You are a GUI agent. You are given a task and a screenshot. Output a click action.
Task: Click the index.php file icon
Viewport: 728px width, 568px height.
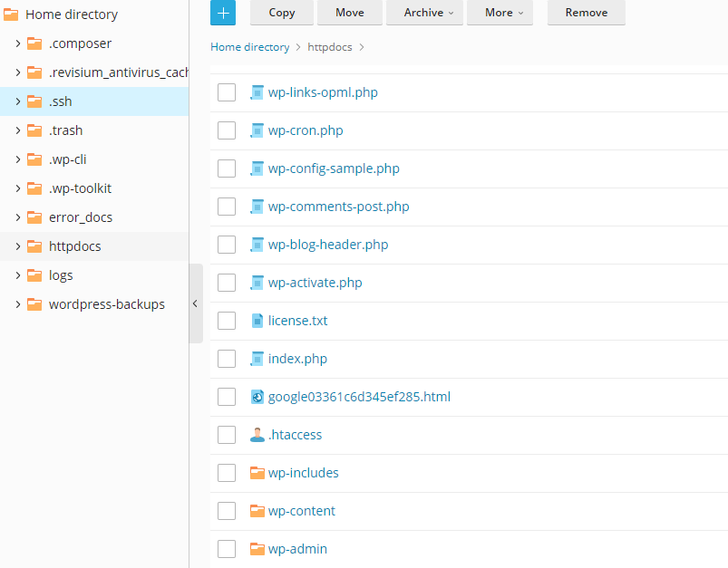pos(257,359)
